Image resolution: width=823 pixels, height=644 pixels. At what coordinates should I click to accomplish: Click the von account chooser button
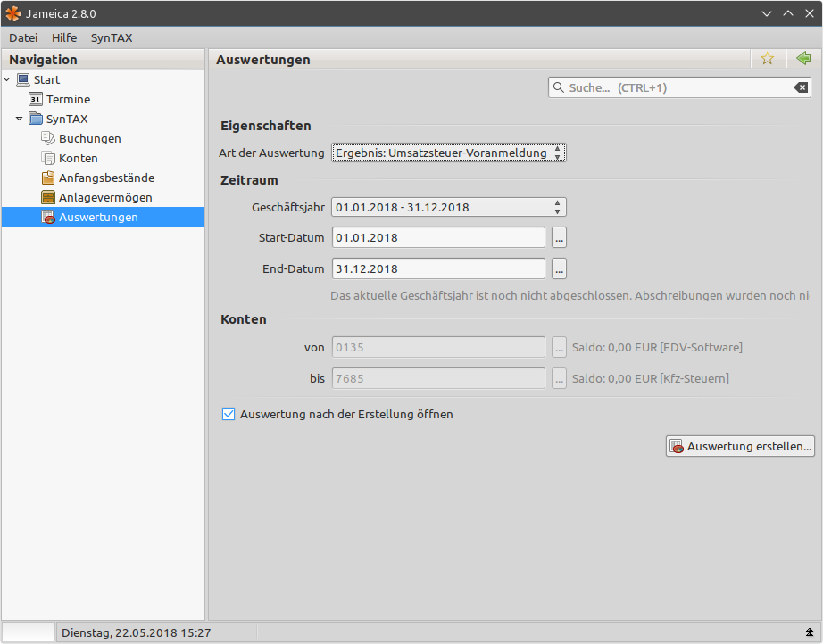point(559,347)
